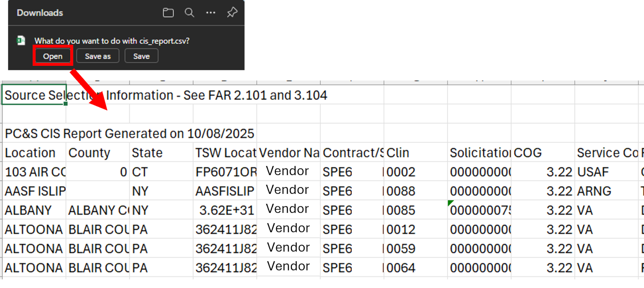Select the ARNG service cell
The height and width of the screenshot is (288, 644).
[x=606, y=191]
